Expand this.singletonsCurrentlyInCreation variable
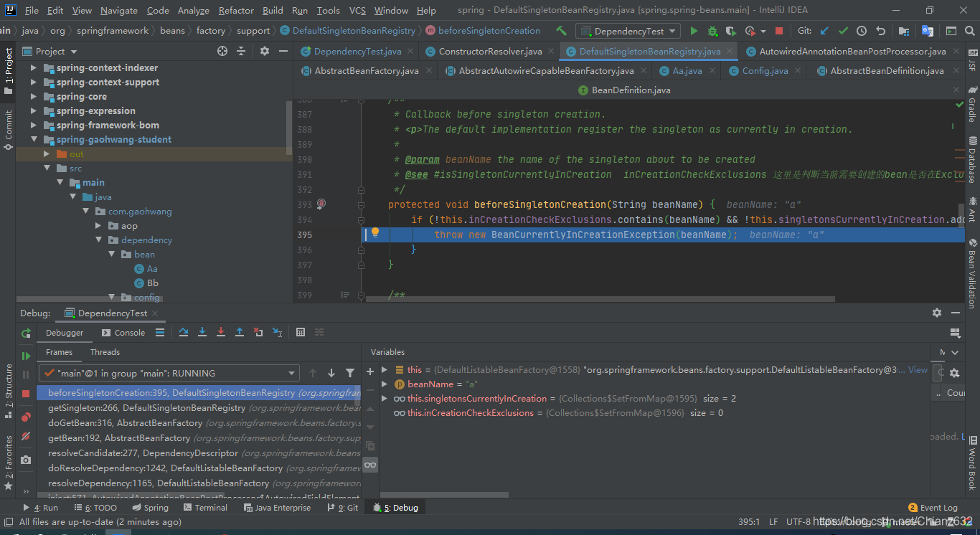The image size is (980, 535). click(385, 398)
